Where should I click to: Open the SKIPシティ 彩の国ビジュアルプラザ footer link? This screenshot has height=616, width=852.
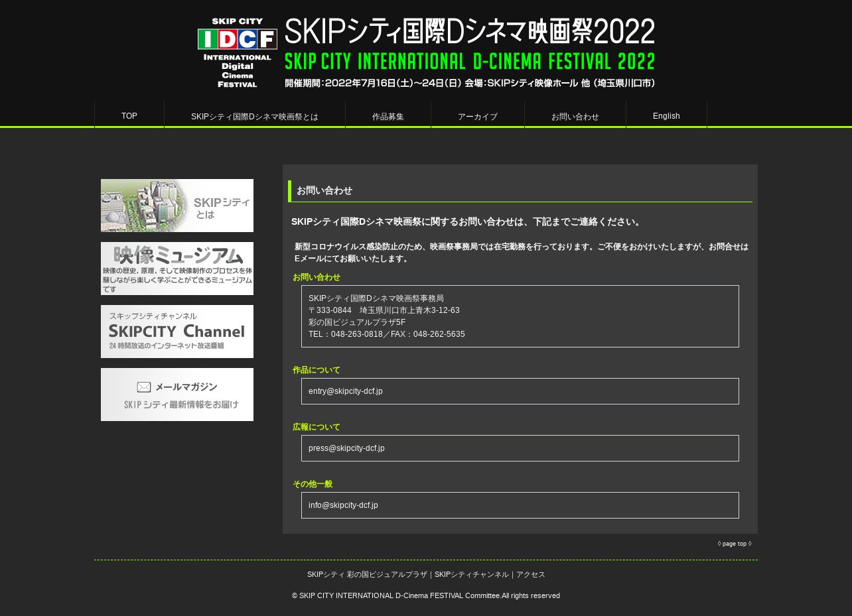pyautogui.click(x=367, y=574)
